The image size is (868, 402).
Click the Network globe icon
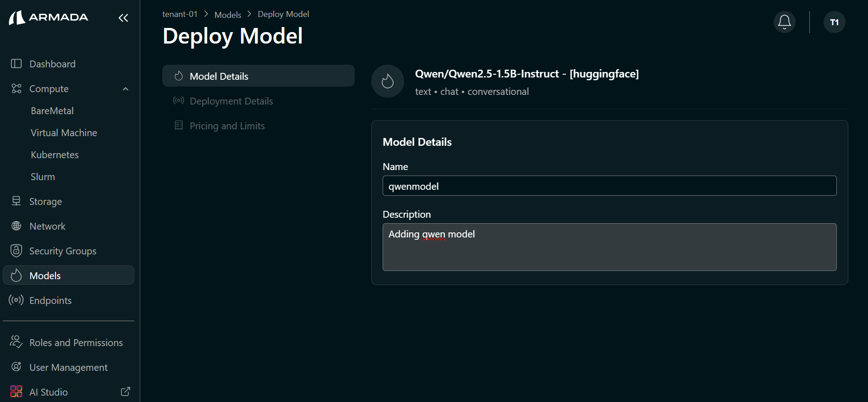click(x=16, y=226)
